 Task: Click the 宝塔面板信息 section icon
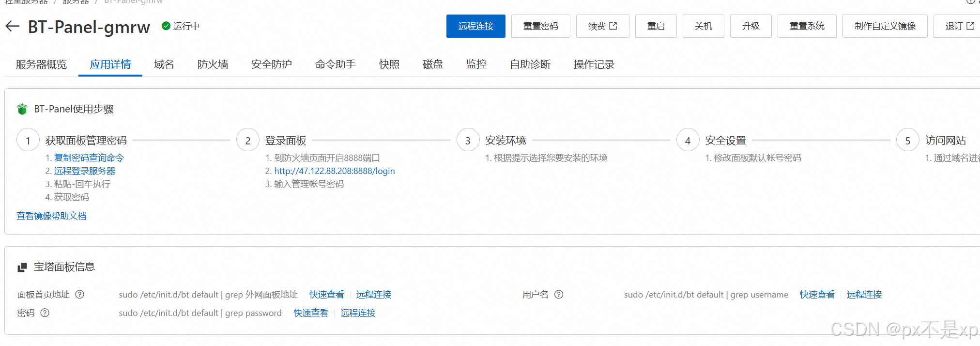pos(22,267)
